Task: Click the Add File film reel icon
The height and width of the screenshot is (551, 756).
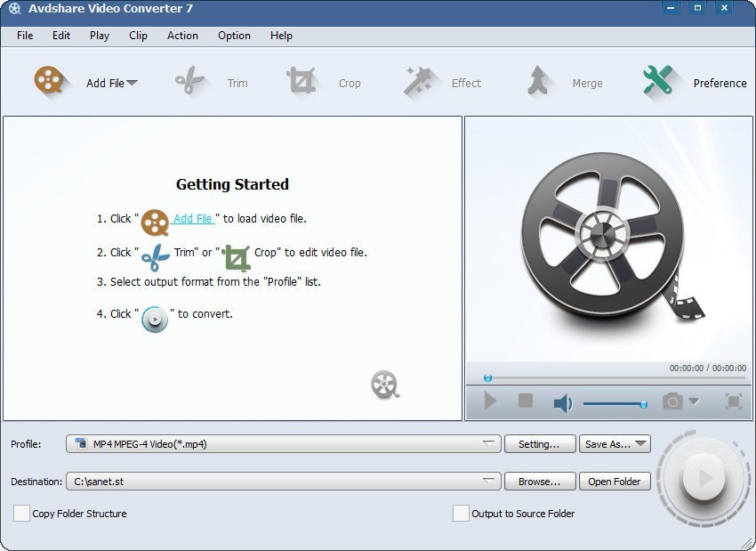Action: point(51,82)
